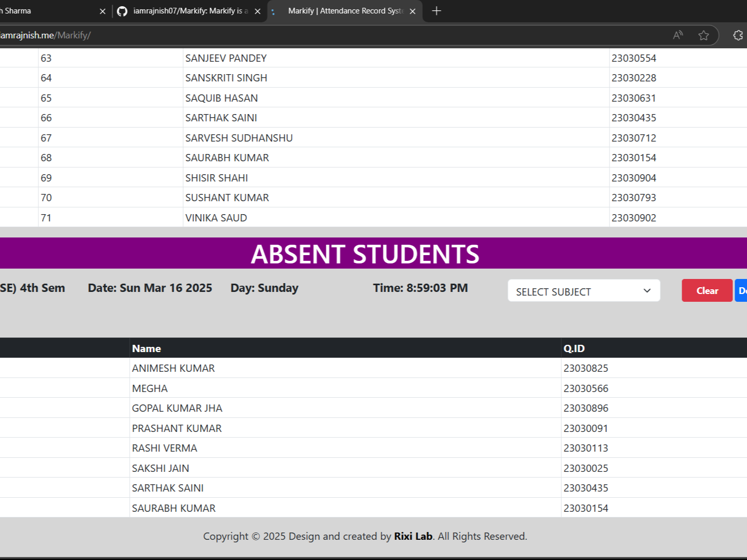Click the Read aloud icon in address bar
Viewport: 747px width, 560px height.
677,35
